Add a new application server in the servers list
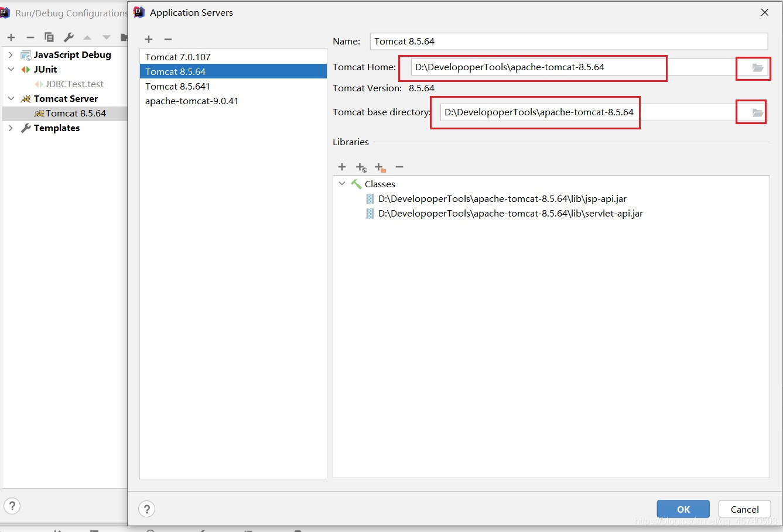 pyautogui.click(x=149, y=39)
